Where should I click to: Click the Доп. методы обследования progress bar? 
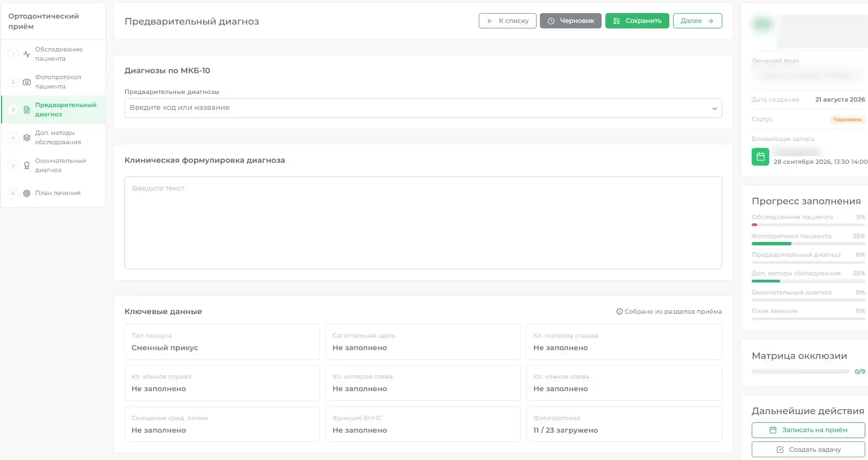point(808,281)
